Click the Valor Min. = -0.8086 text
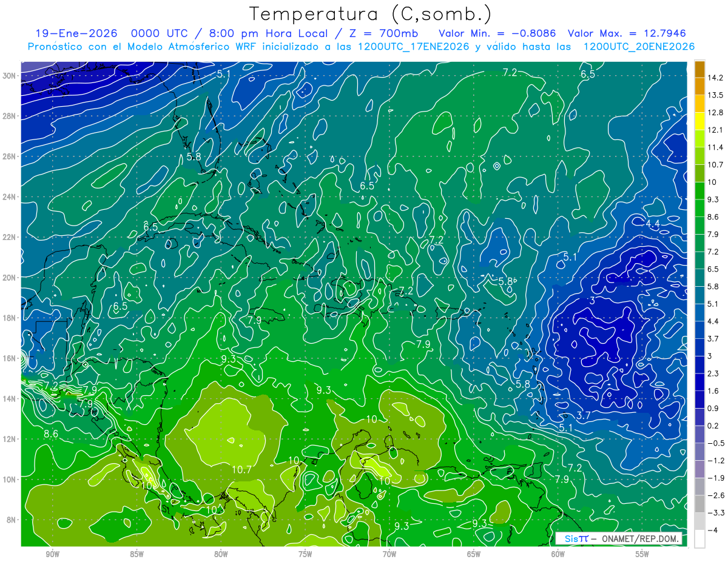This screenshot has width=728, height=562. [498, 33]
